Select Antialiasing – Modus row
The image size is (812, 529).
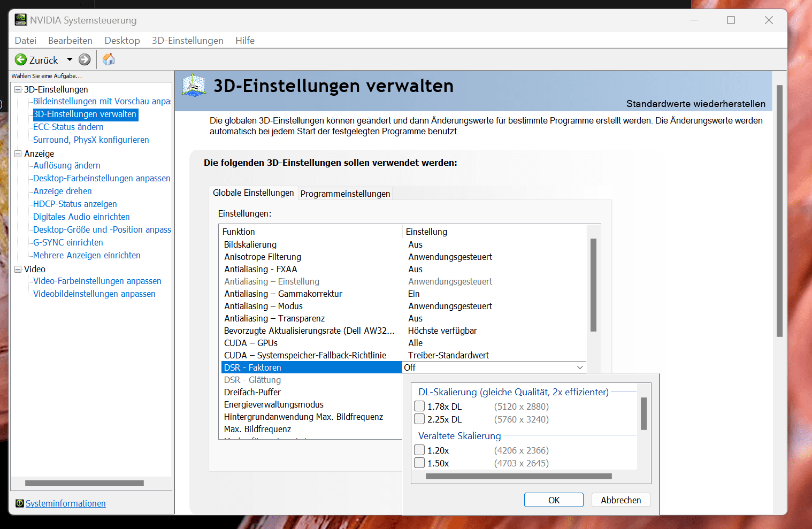point(404,306)
